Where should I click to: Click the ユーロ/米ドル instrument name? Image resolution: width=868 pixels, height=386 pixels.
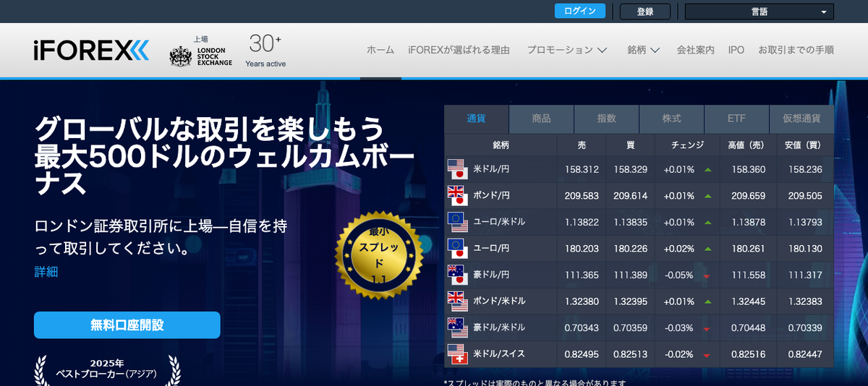pos(499,222)
